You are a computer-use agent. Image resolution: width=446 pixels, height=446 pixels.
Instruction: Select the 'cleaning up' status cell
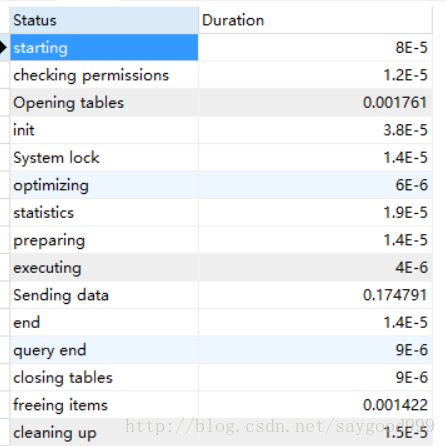[104, 432]
